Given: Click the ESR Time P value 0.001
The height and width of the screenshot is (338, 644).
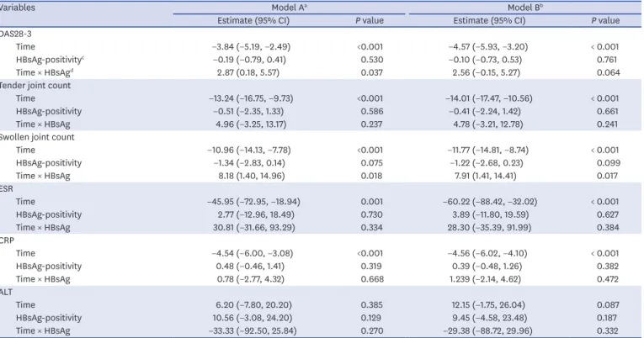Looking at the screenshot, I should 372,202.
